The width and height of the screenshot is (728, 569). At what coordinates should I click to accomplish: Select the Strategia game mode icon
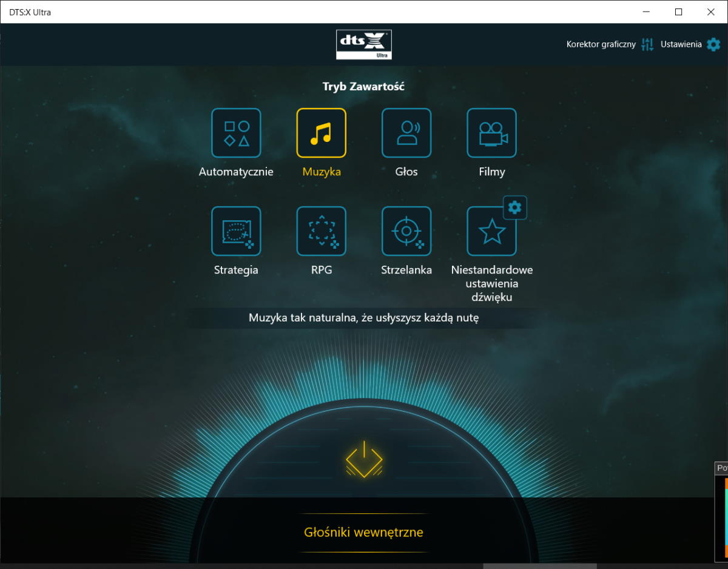[236, 231]
